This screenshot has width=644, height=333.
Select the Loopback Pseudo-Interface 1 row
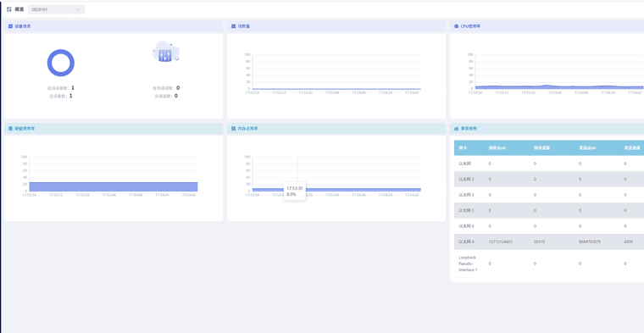coord(549,264)
